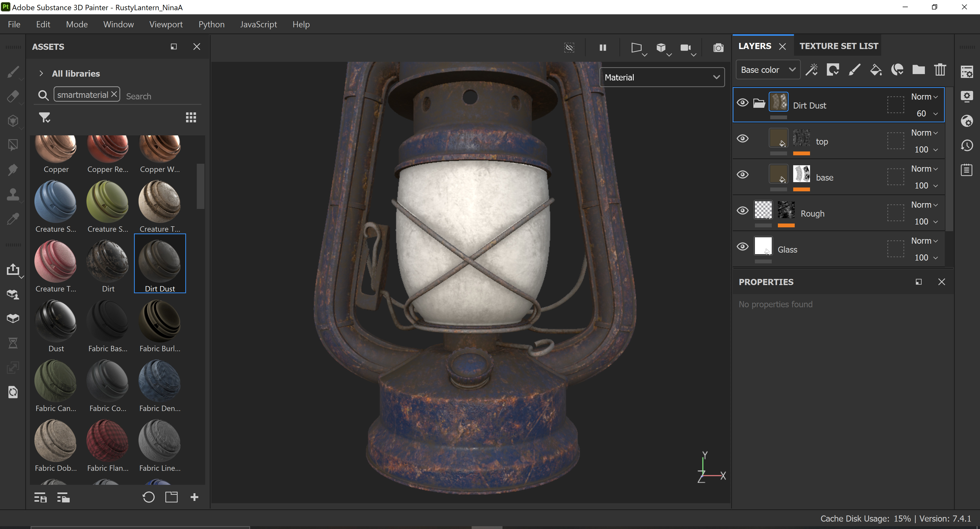Open Shader settings panel icon
Viewport: 980px width, 529px height.
coord(967,121)
